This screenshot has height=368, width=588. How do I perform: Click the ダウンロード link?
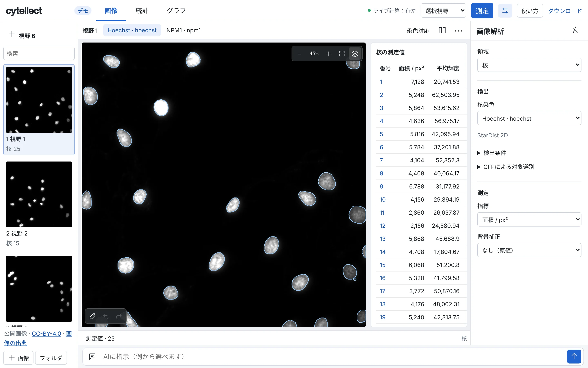565,11
